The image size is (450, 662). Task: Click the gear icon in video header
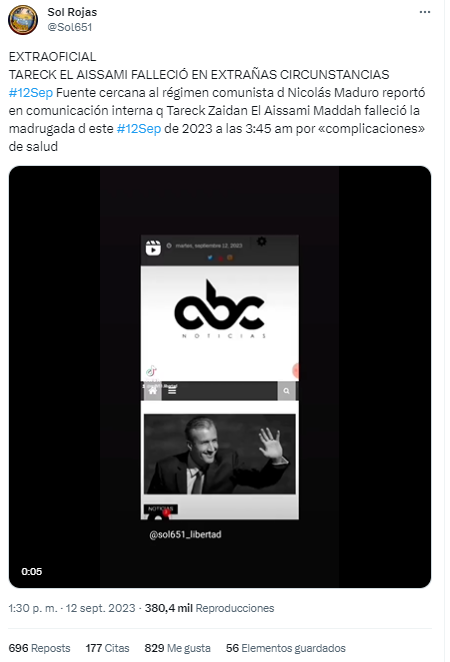pyautogui.click(x=262, y=241)
